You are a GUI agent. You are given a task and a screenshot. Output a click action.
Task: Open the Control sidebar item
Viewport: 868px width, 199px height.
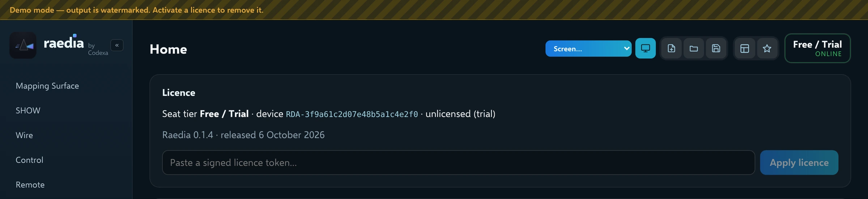[29, 160]
